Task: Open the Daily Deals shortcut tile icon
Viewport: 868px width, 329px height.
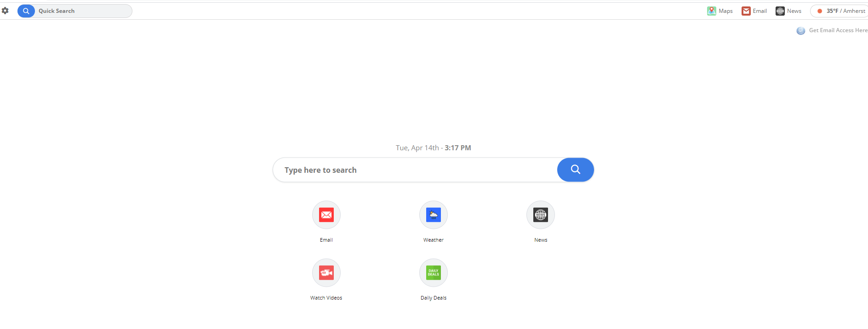Action: coord(434,272)
